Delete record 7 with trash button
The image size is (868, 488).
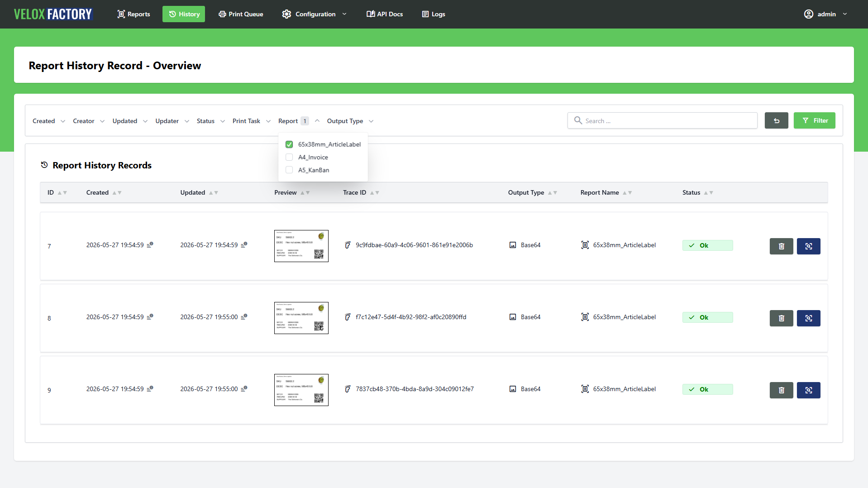pyautogui.click(x=781, y=246)
